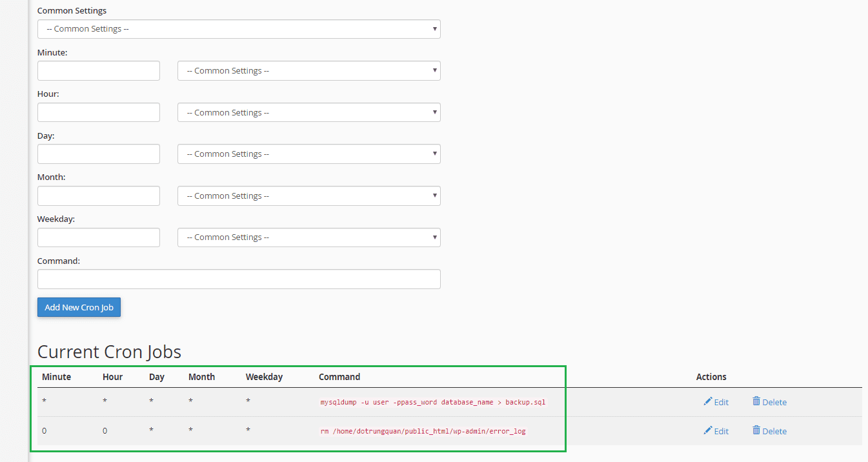Click inside the Minute input field
The height and width of the screenshot is (462, 868).
pos(98,70)
